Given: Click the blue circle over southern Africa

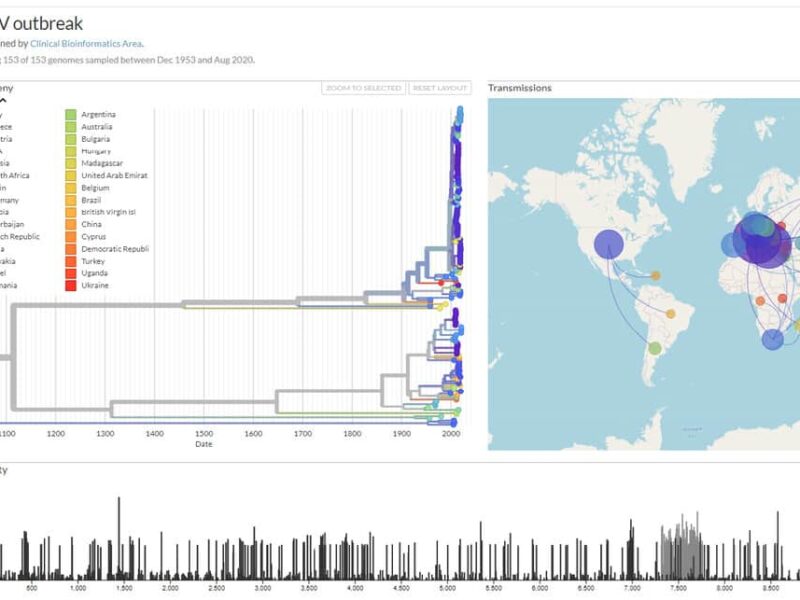Looking at the screenshot, I should coord(772,340).
